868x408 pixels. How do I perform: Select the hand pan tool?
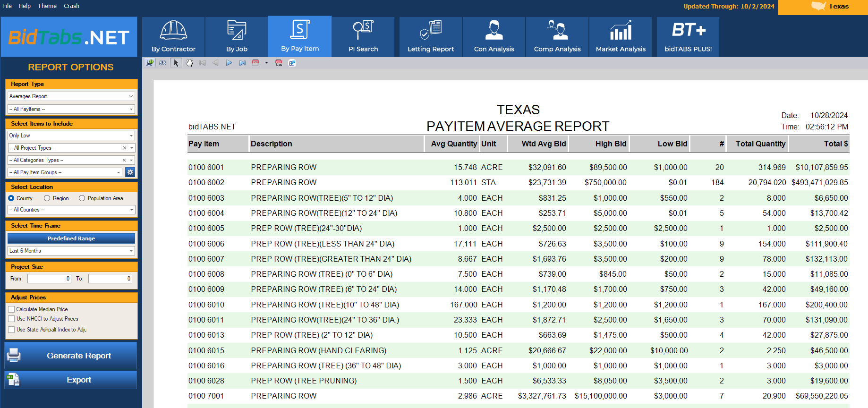pos(189,63)
